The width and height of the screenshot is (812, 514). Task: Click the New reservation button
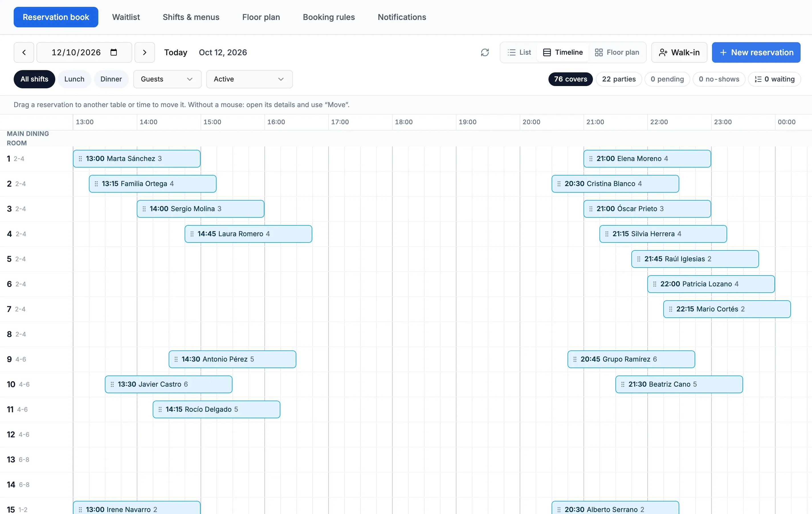(756, 52)
